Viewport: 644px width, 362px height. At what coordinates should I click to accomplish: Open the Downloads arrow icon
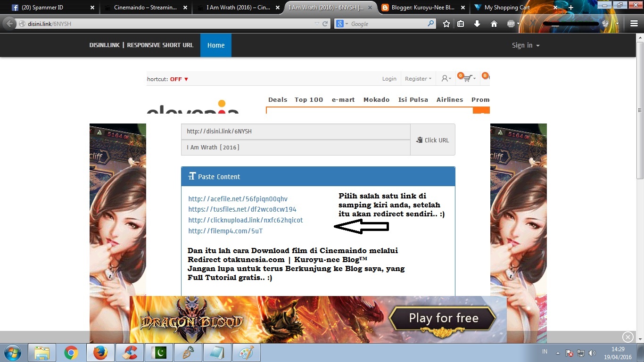(x=477, y=24)
